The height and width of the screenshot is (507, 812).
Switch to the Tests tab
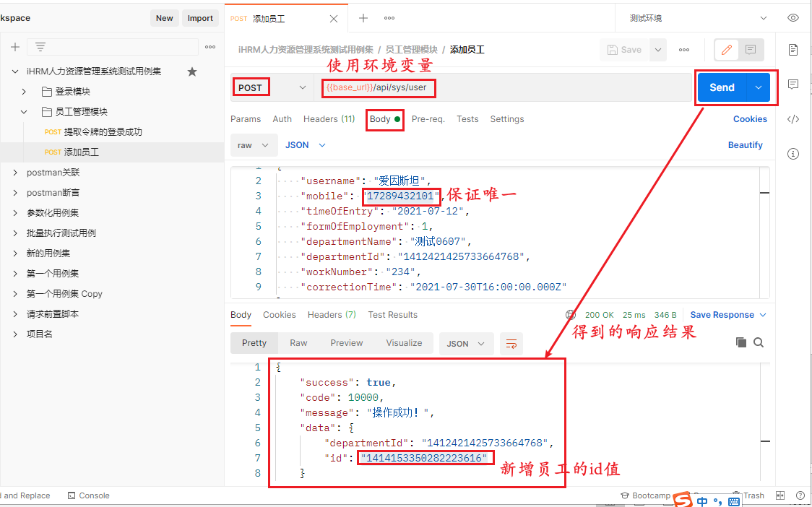point(467,119)
